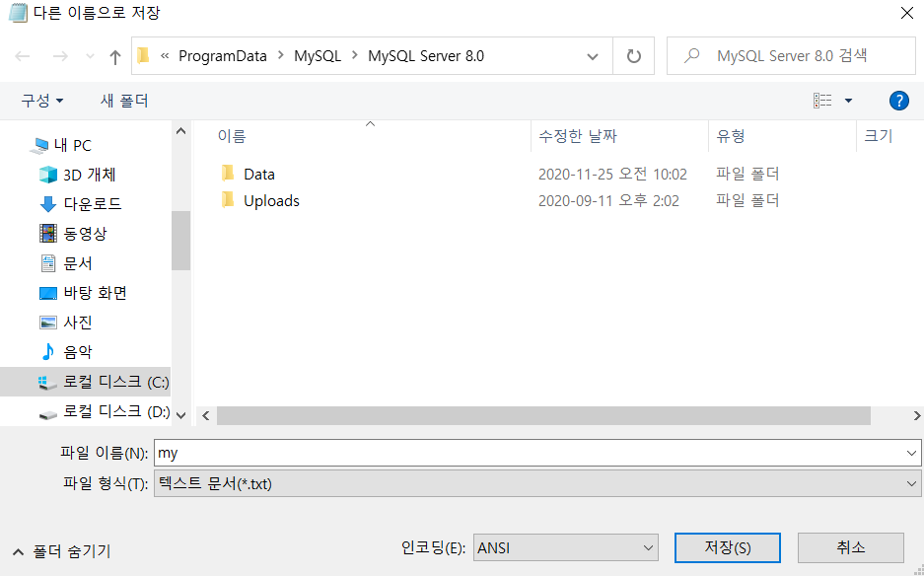Click horizontal scrollbar left arrow

pyautogui.click(x=206, y=415)
